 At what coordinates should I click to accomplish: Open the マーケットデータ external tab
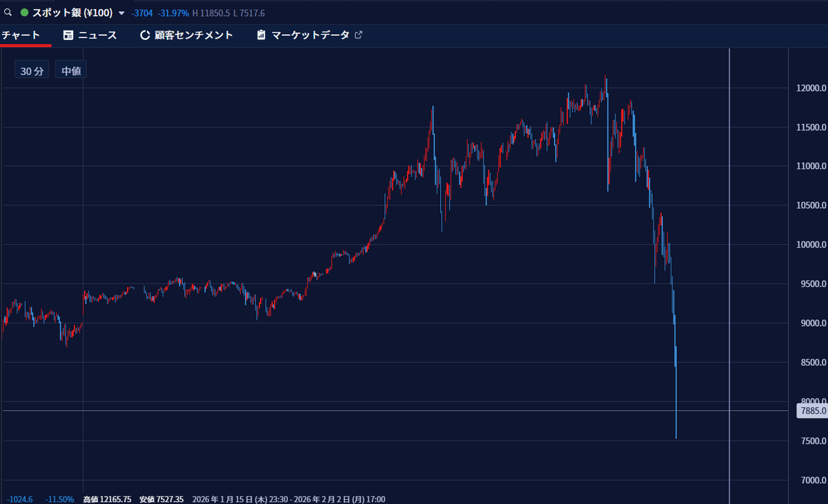[309, 35]
